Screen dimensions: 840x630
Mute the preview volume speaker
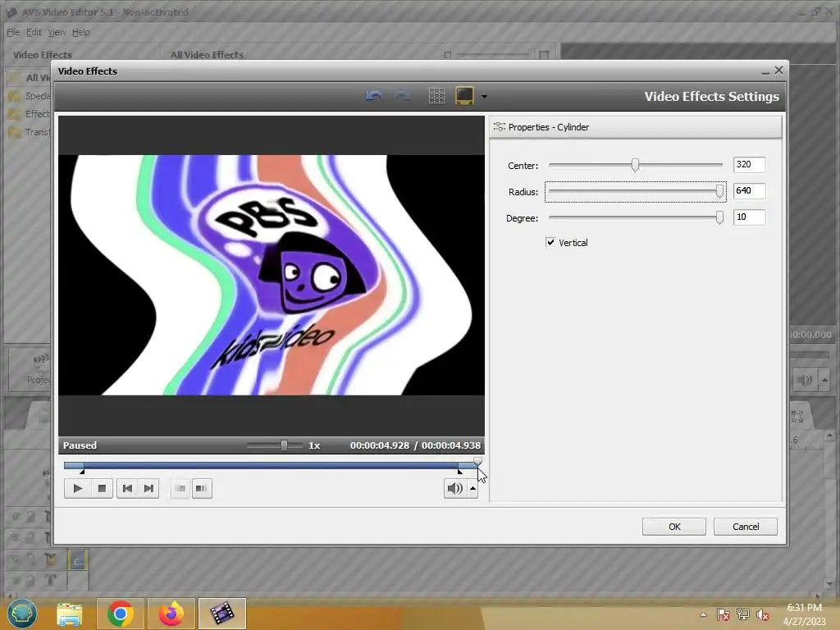click(454, 488)
